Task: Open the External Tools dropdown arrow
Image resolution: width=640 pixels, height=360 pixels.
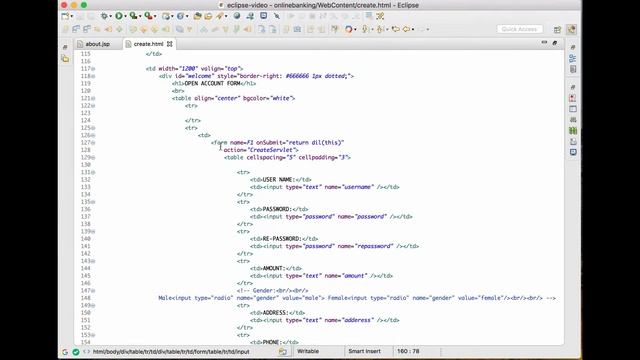Action: click(x=155, y=16)
